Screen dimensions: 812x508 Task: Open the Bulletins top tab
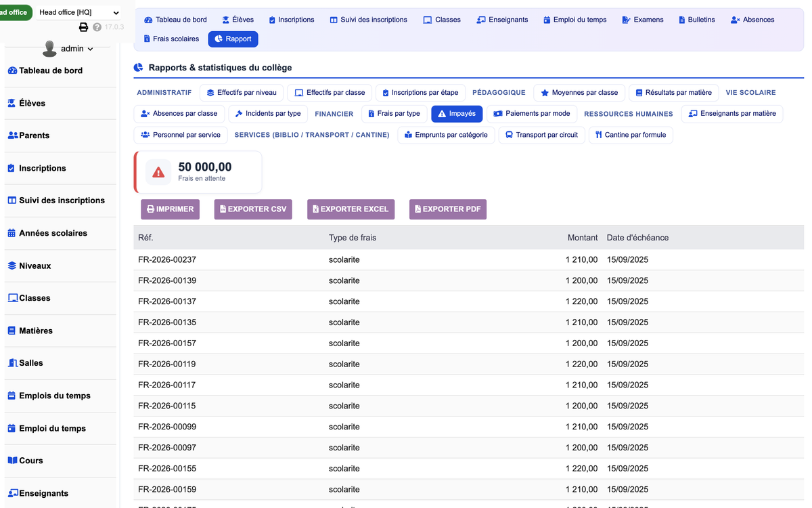[x=696, y=20]
